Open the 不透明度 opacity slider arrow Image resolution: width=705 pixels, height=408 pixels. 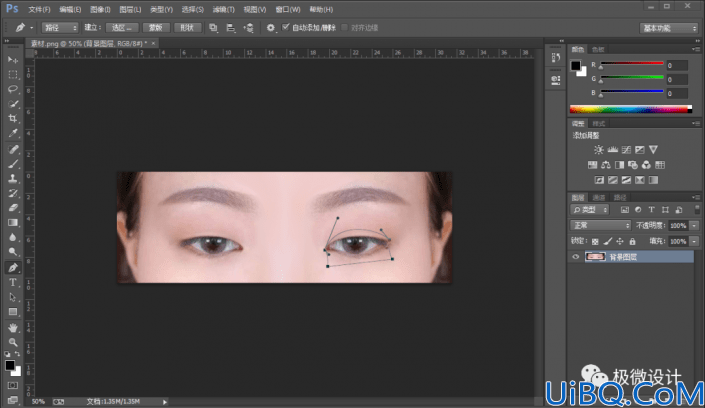tap(695, 225)
